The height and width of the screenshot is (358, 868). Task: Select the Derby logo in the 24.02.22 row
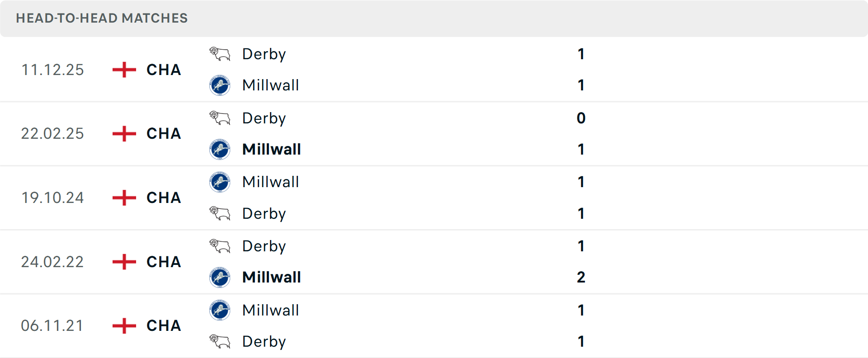point(219,246)
